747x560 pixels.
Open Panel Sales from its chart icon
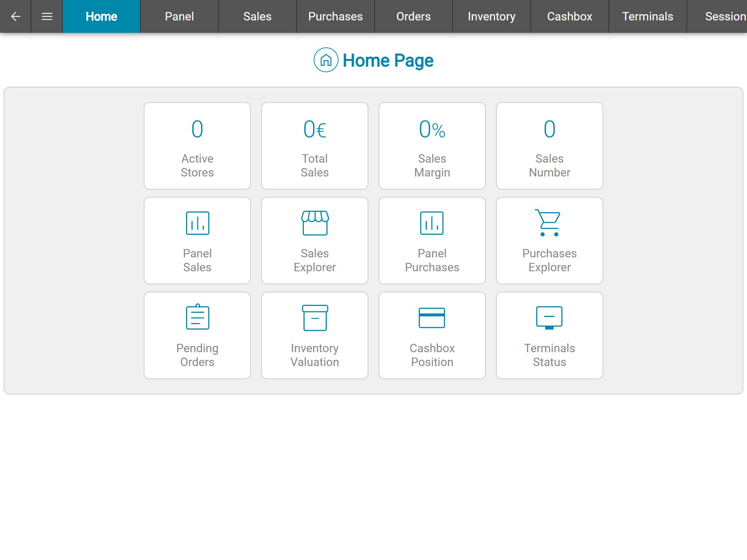(197, 223)
